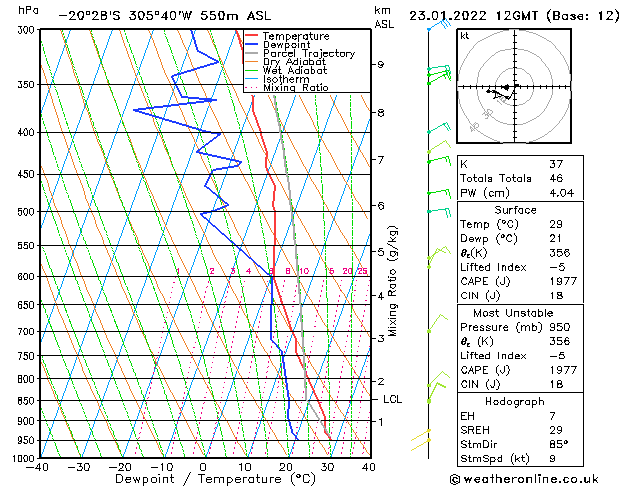
Task: Click the 'SREH' row label
Action: (x=475, y=430)
